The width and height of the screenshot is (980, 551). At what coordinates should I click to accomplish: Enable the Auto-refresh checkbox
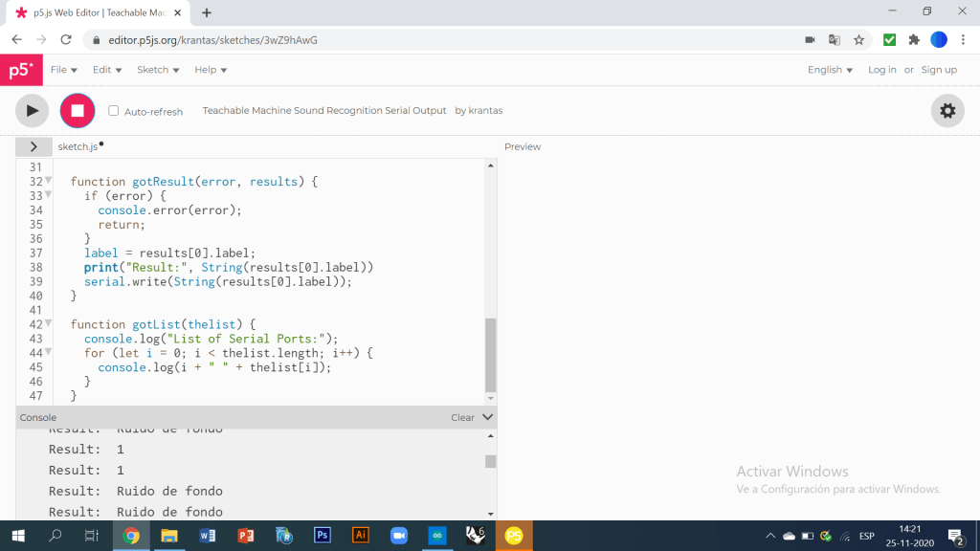(x=114, y=111)
